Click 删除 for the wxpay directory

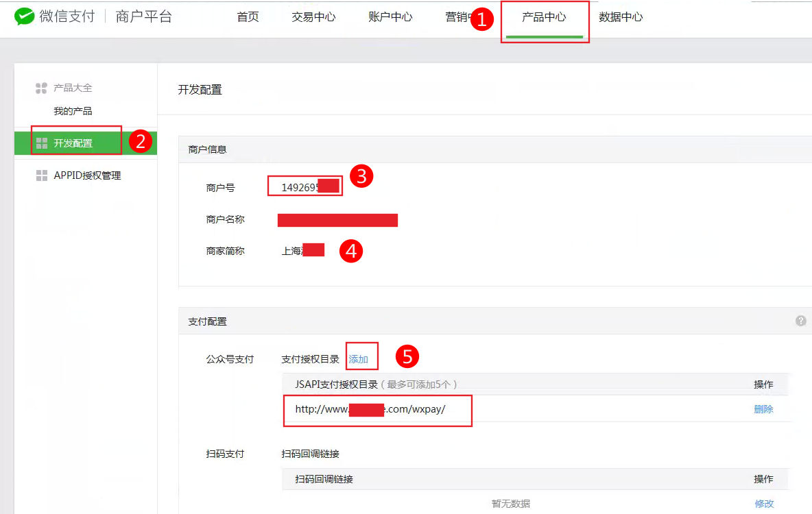coord(763,409)
